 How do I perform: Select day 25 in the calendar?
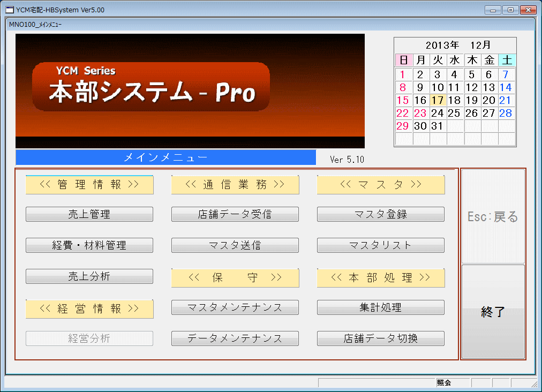tap(455, 113)
